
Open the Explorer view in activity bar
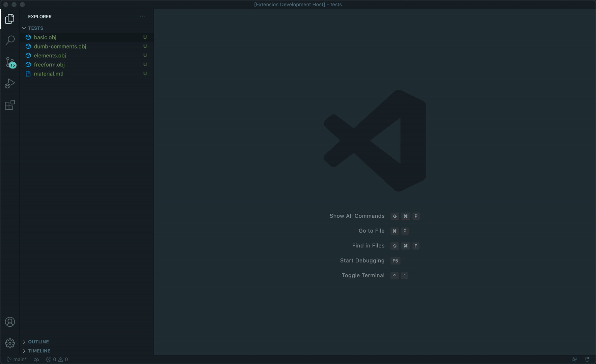tap(10, 19)
